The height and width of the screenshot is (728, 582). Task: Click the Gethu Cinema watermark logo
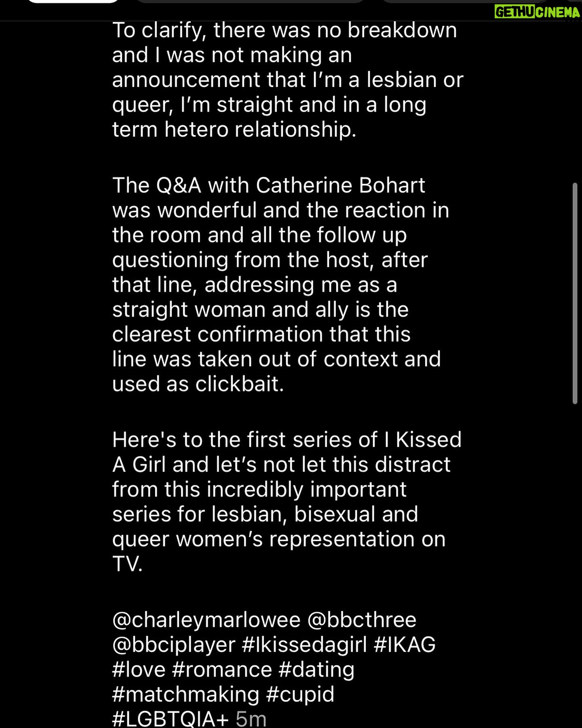537,12
